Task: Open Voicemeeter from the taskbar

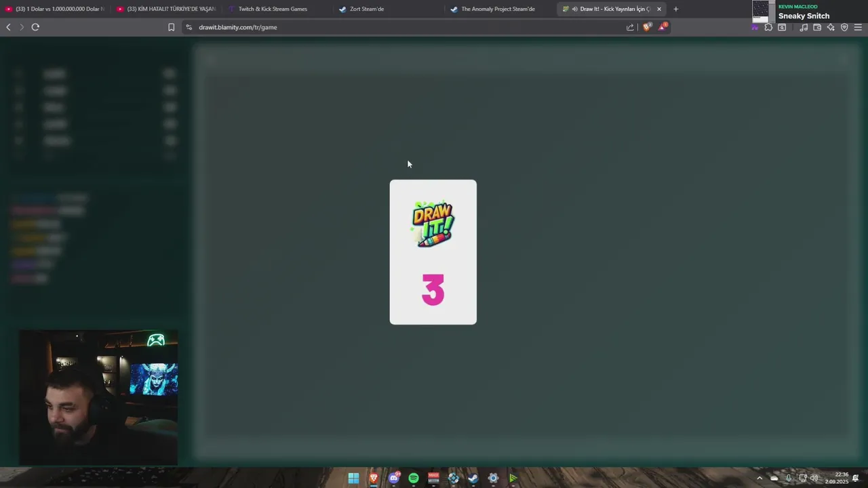Action: pyautogui.click(x=433, y=479)
